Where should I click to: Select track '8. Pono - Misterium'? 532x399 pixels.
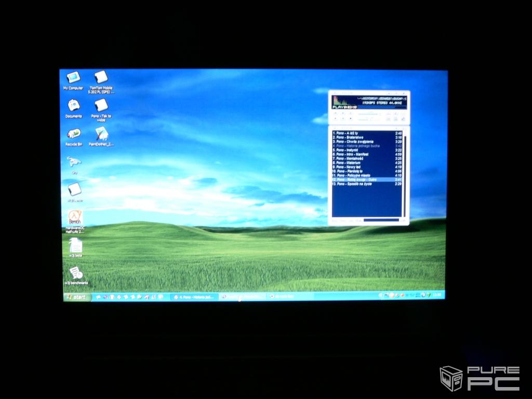tap(367, 163)
